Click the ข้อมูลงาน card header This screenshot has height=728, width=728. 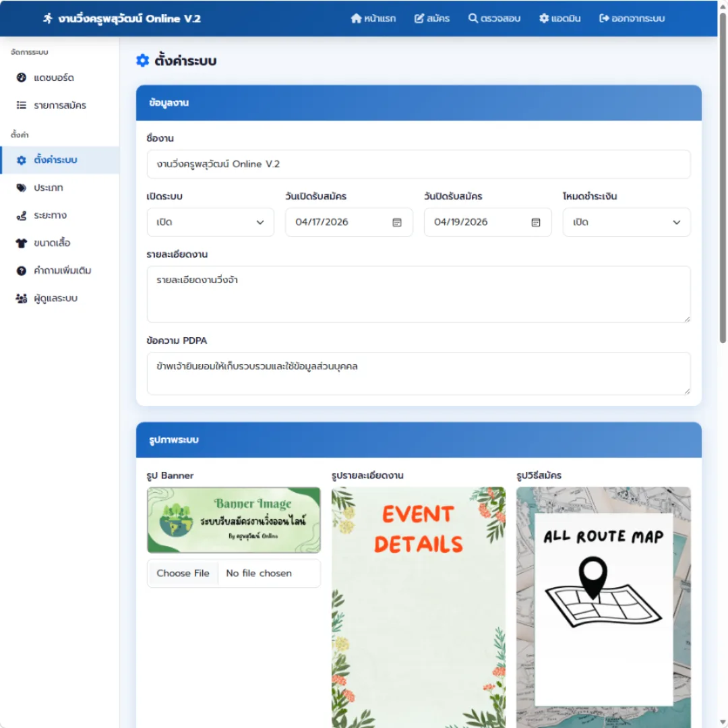tap(419, 103)
